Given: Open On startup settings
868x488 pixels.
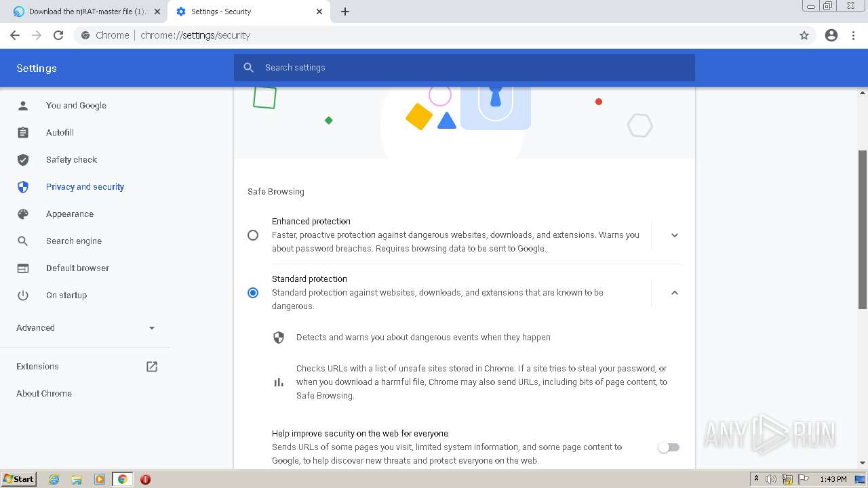Looking at the screenshot, I should pos(66,295).
